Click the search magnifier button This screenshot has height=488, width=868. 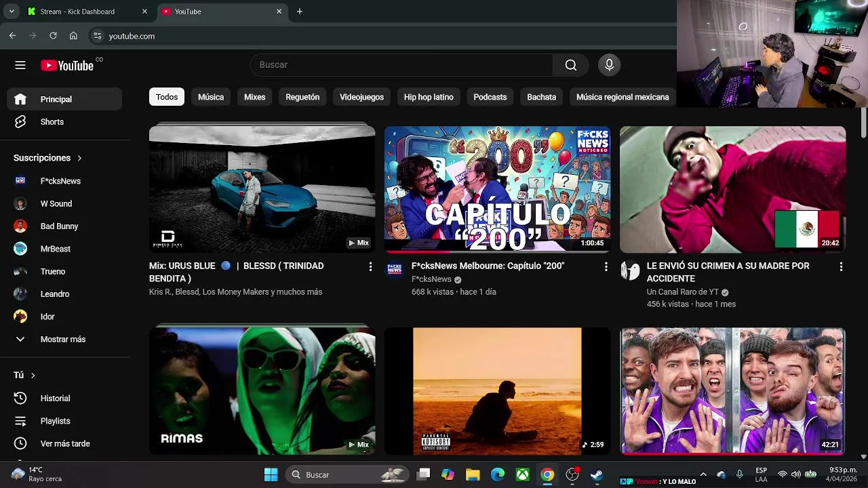coord(571,65)
